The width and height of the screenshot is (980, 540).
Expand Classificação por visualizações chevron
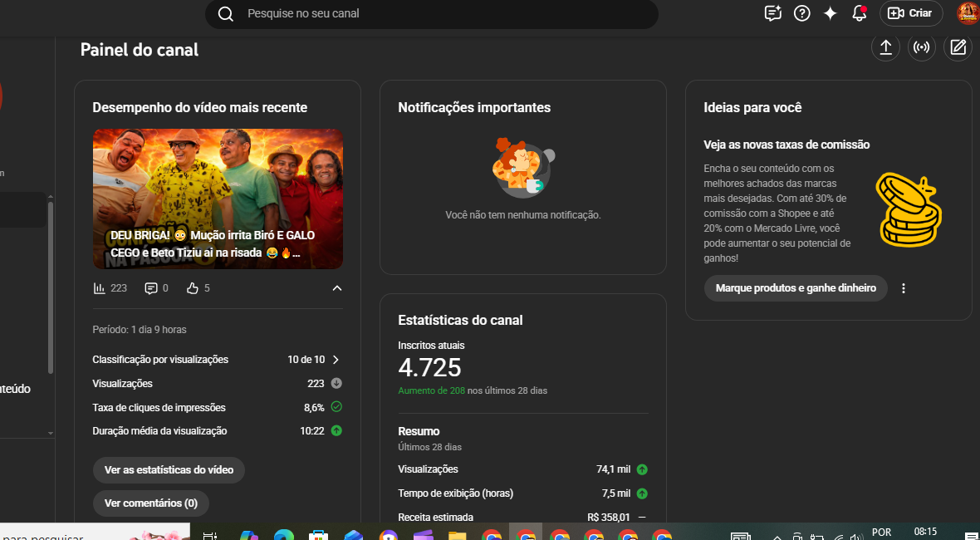click(x=336, y=360)
